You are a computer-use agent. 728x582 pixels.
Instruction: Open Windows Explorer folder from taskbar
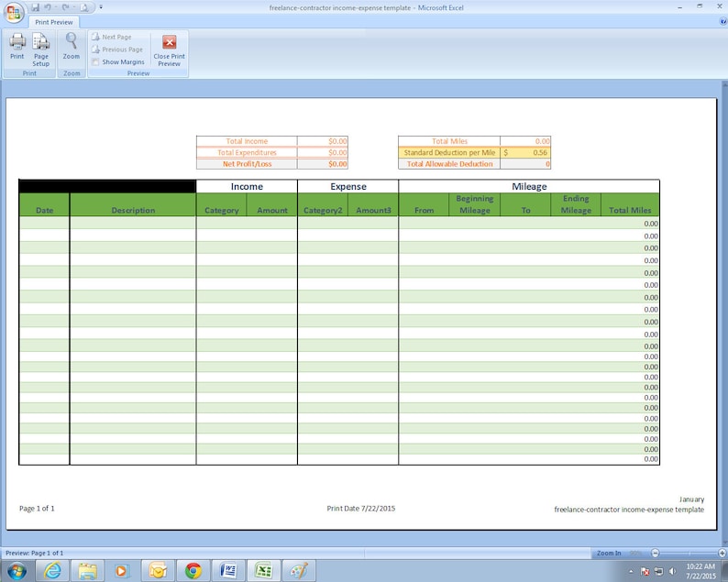tap(87, 570)
